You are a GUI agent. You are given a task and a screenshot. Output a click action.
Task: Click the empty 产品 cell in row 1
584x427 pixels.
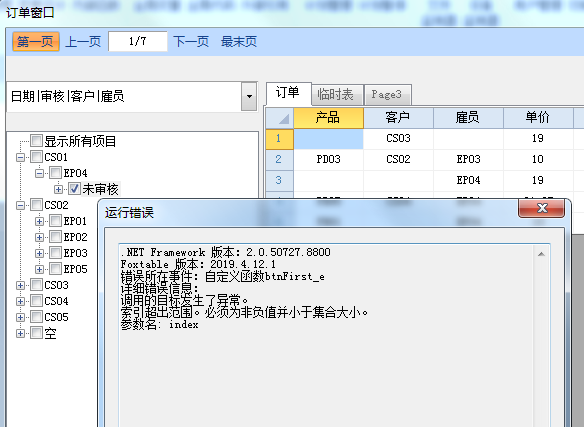coord(328,139)
